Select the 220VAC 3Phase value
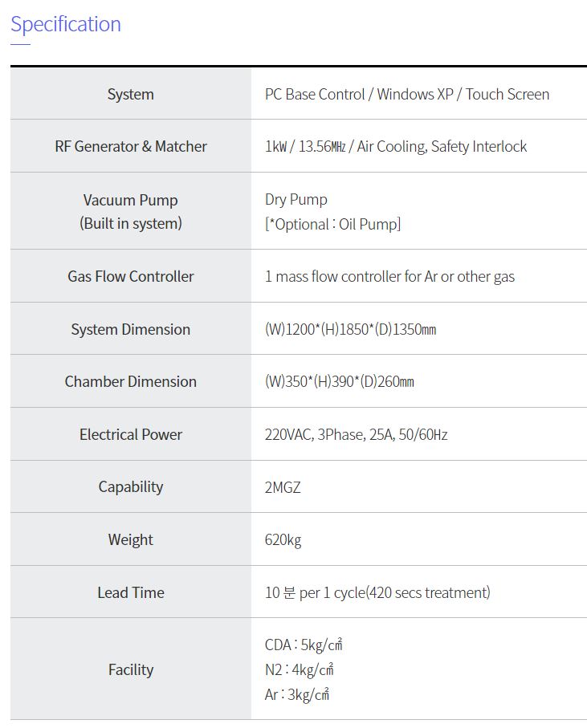This screenshot has width=587, height=728. click(x=356, y=434)
